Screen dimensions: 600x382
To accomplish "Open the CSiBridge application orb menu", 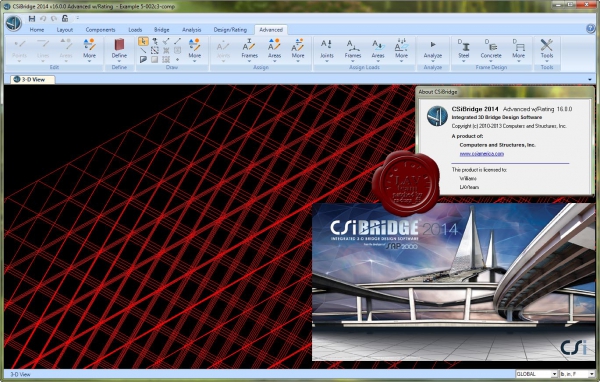I will (13, 23).
